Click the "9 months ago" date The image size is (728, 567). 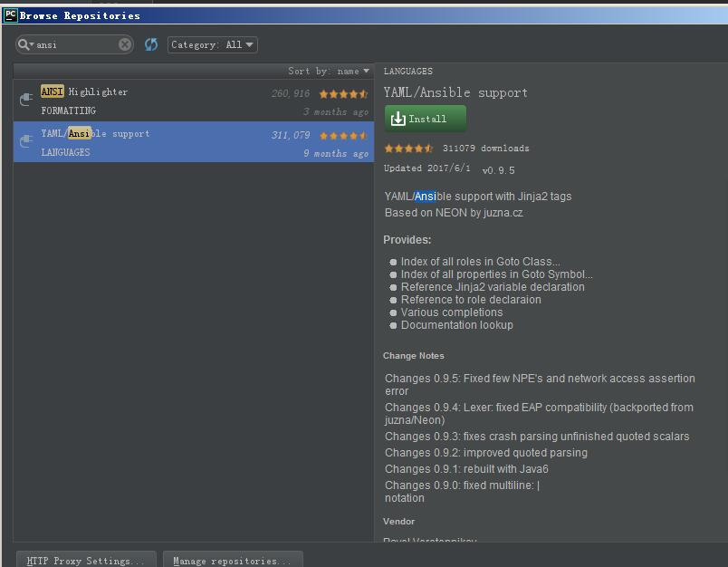[336, 154]
